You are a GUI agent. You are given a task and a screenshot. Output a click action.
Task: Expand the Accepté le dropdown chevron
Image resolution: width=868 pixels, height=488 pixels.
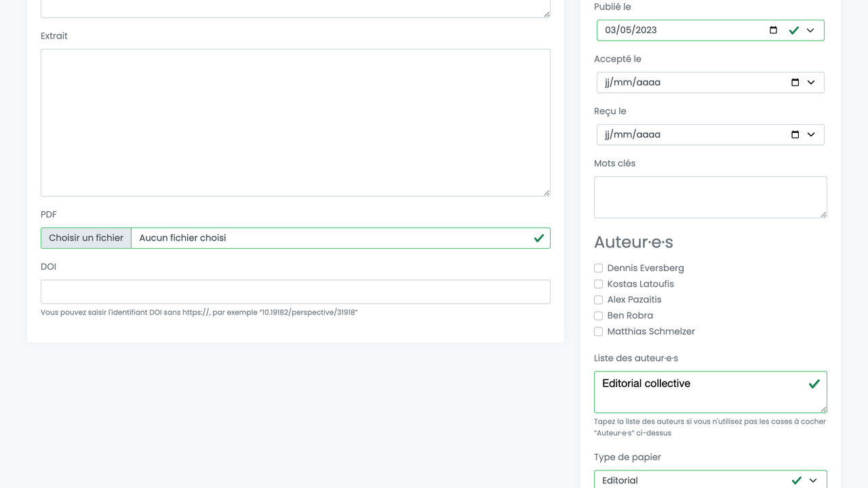tap(811, 83)
